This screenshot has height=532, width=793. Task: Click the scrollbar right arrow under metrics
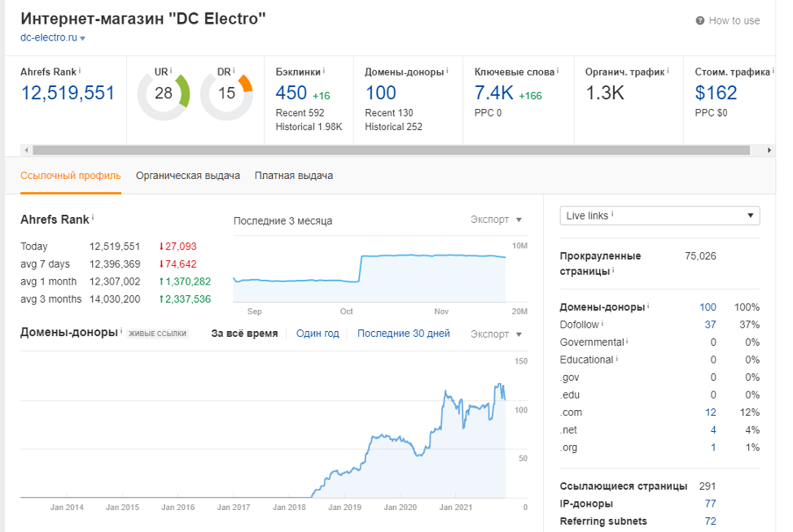[x=769, y=150]
